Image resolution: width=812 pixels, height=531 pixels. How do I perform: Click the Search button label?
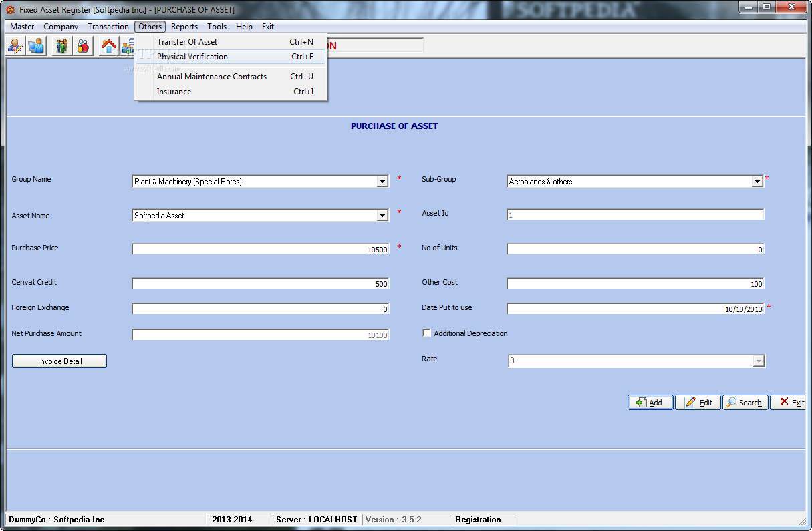pyautogui.click(x=751, y=403)
